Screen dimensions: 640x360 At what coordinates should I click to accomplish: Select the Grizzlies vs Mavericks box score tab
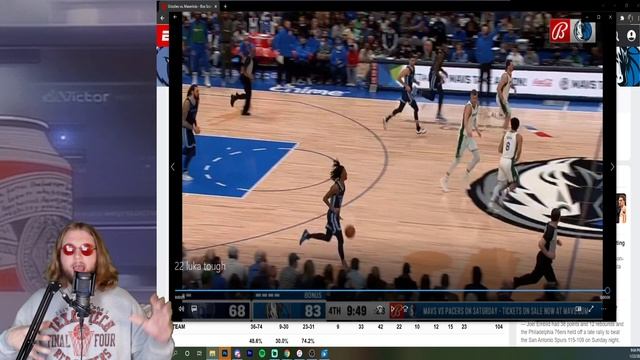[189, 7]
